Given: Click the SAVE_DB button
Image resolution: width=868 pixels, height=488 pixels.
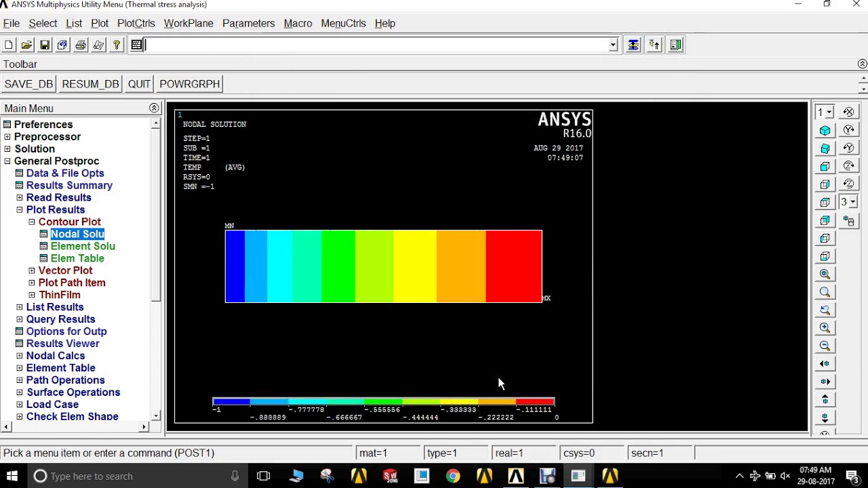Looking at the screenshot, I should tap(28, 84).
